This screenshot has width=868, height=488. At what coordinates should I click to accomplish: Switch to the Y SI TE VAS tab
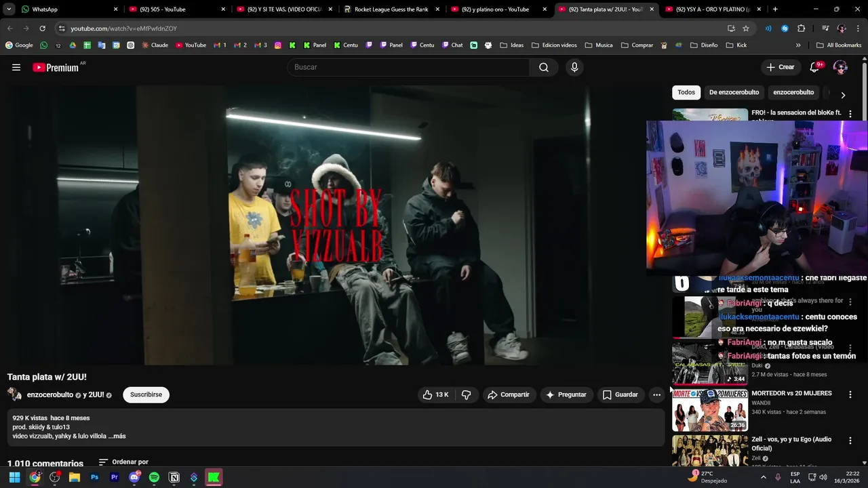(284, 9)
